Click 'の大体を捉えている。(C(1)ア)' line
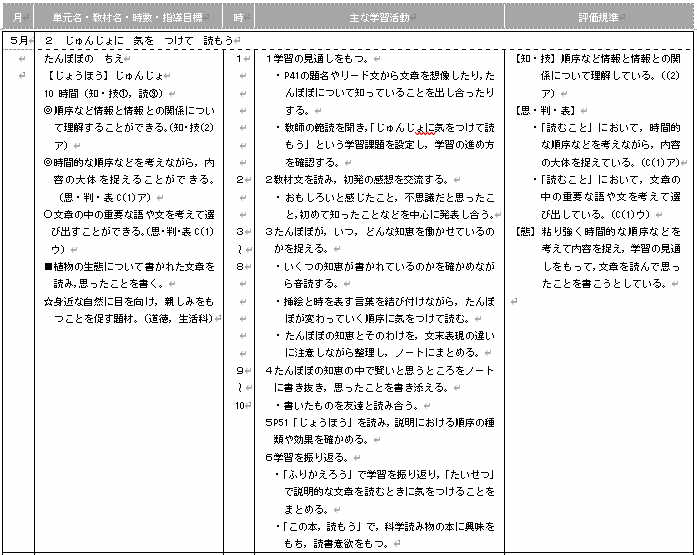697x555 pixels. tap(610, 162)
